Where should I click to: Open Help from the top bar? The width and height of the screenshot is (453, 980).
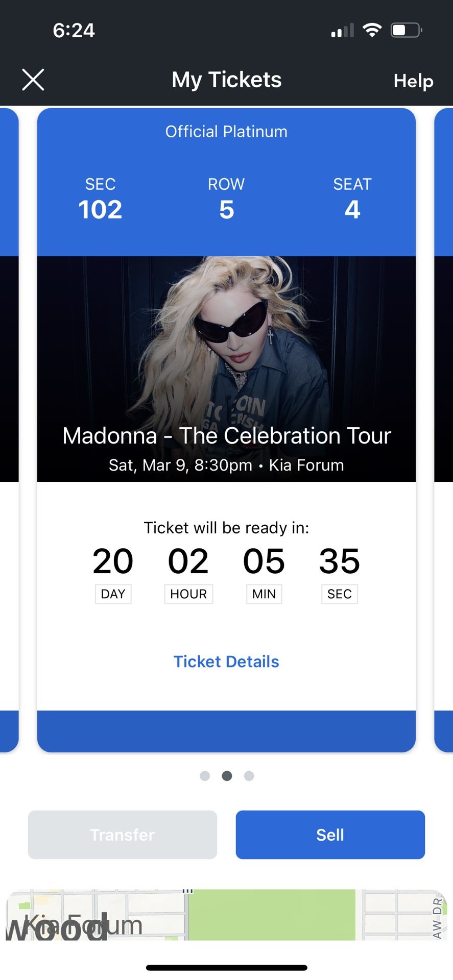(x=413, y=81)
